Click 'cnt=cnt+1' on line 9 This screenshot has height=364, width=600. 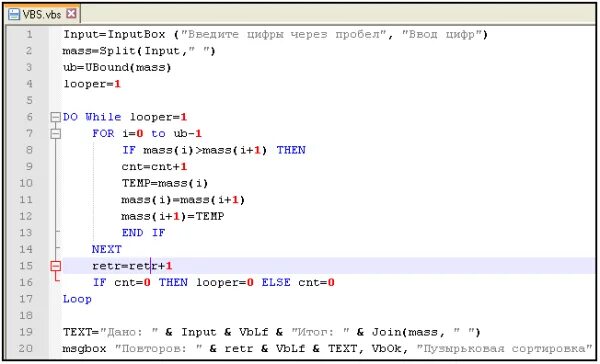point(155,166)
